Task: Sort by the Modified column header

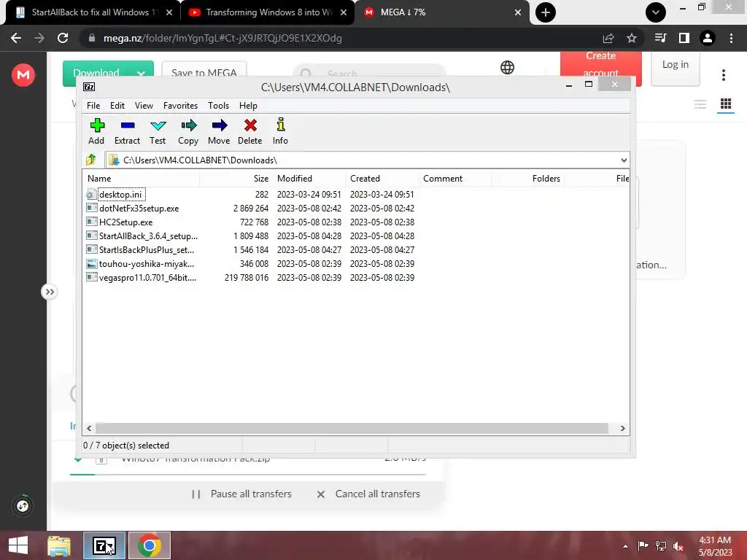Action: (x=309, y=179)
